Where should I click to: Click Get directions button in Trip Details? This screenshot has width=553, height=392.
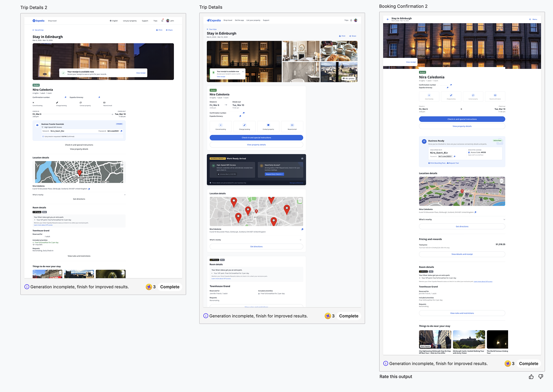pyautogui.click(x=256, y=246)
